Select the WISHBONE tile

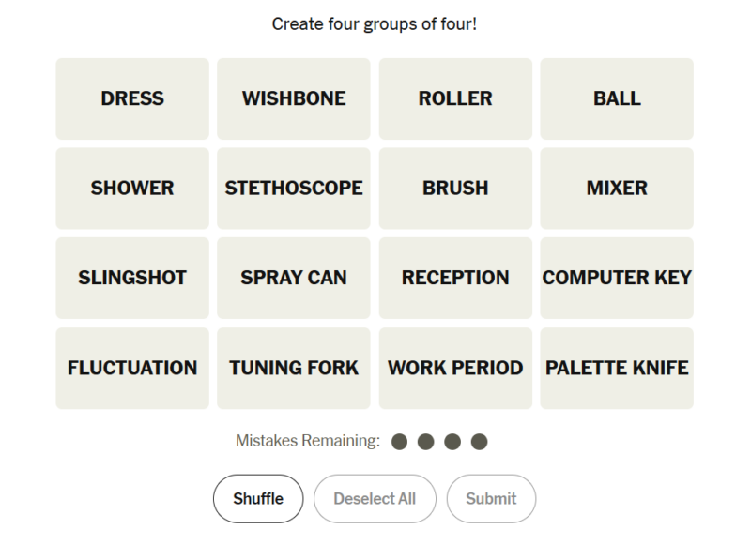[x=294, y=98]
